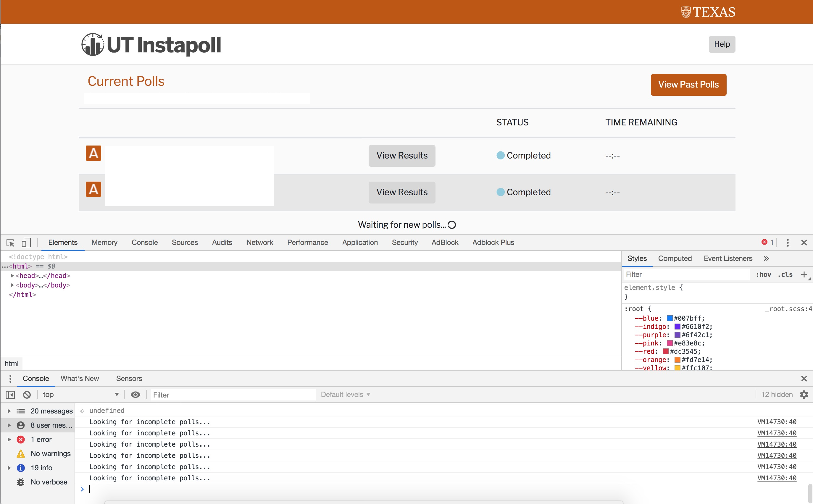This screenshot has height=504, width=813.
Task: Open the Network tab
Action: point(260,242)
